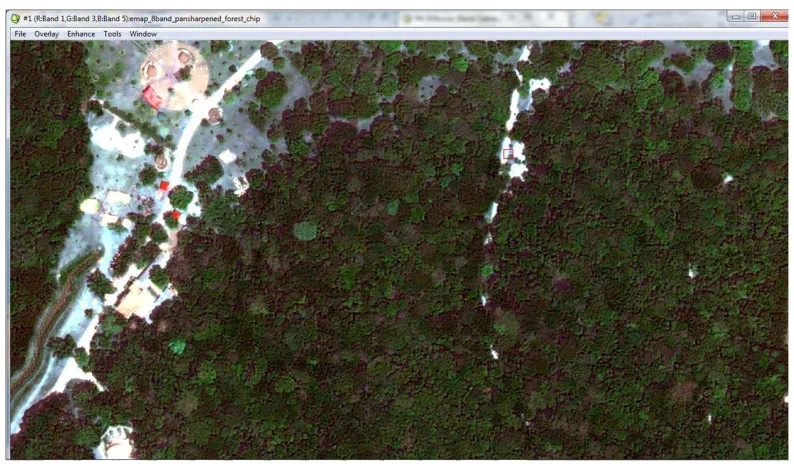The width and height of the screenshot is (794, 466).
Task: Open the Overlay menu
Action: coord(47,34)
